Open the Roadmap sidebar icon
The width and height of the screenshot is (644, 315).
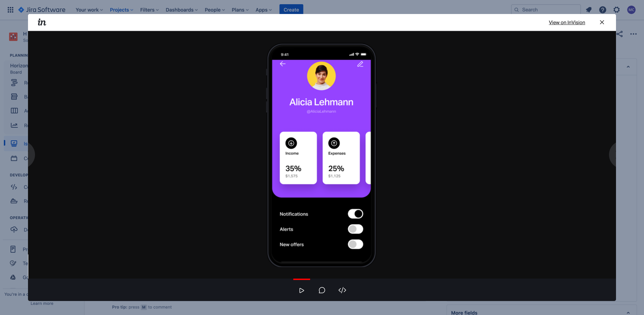(x=14, y=83)
